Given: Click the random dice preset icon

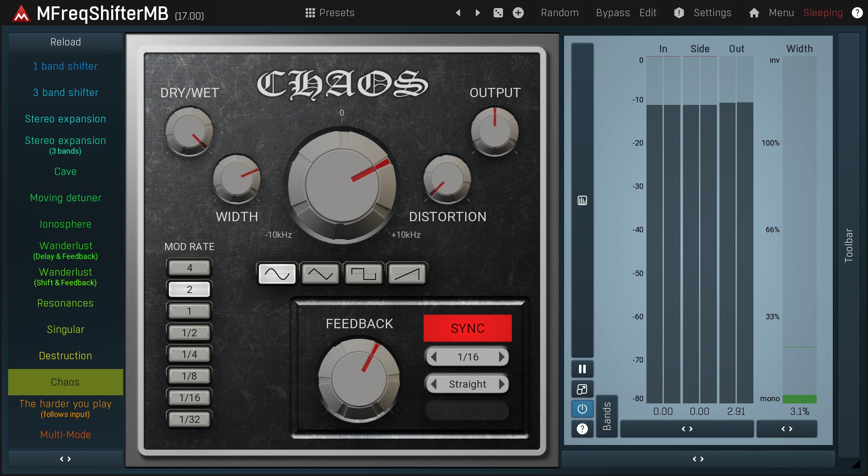Looking at the screenshot, I should pyautogui.click(x=498, y=13).
